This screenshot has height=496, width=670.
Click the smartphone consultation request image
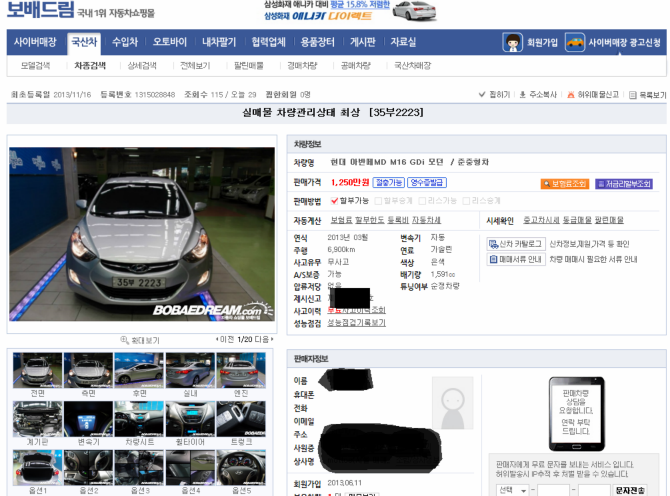coord(576,414)
